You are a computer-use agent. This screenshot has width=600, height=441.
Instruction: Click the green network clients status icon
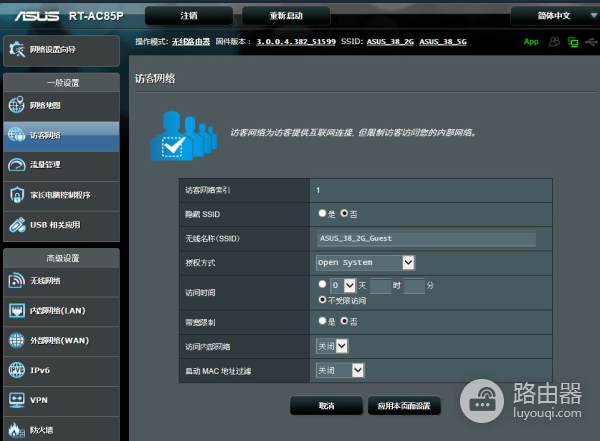pyautogui.click(x=573, y=42)
